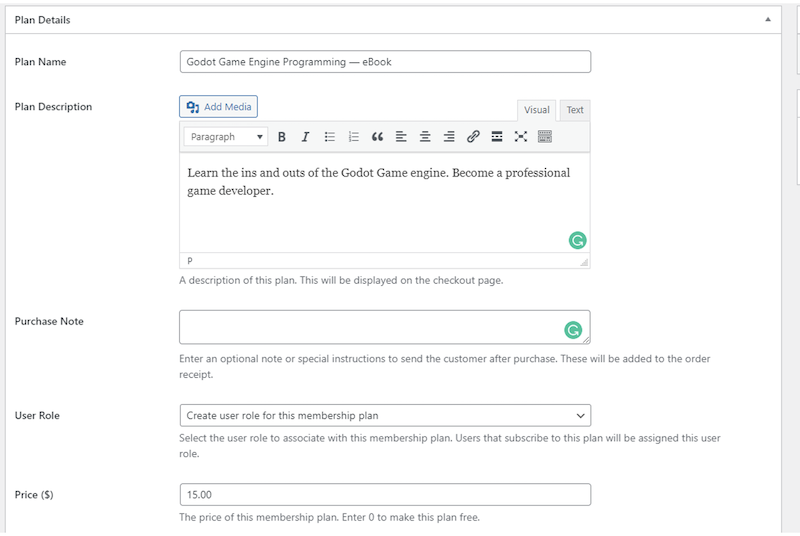The image size is (800, 536).
Task: Click the Plan Description label
Action: tap(53, 107)
